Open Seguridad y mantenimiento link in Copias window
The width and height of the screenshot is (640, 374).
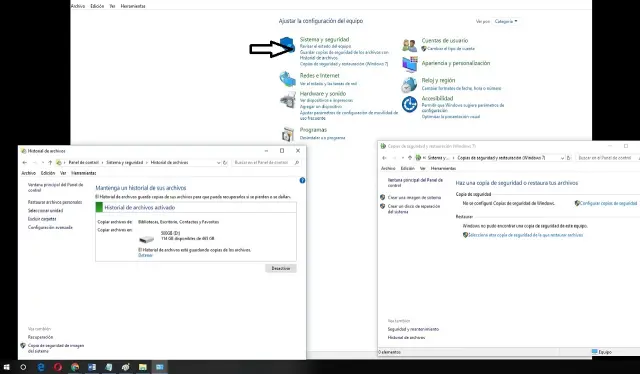tap(413, 329)
